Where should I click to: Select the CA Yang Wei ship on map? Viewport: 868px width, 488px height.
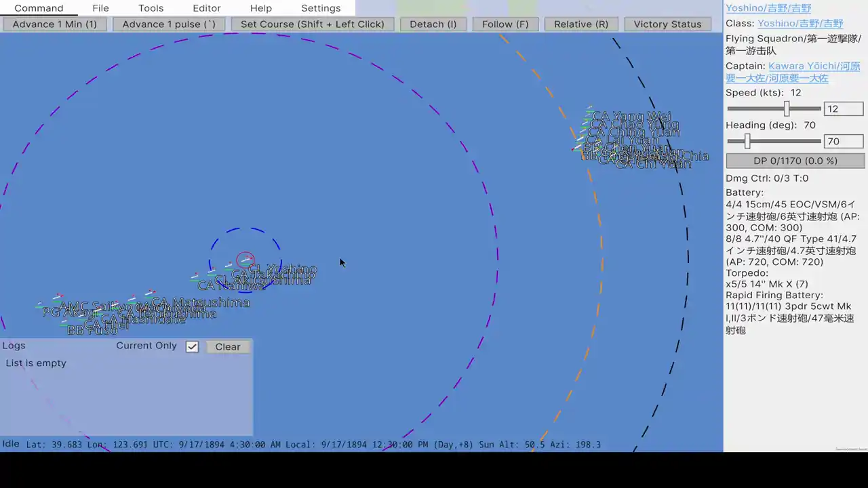click(x=632, y=117)
